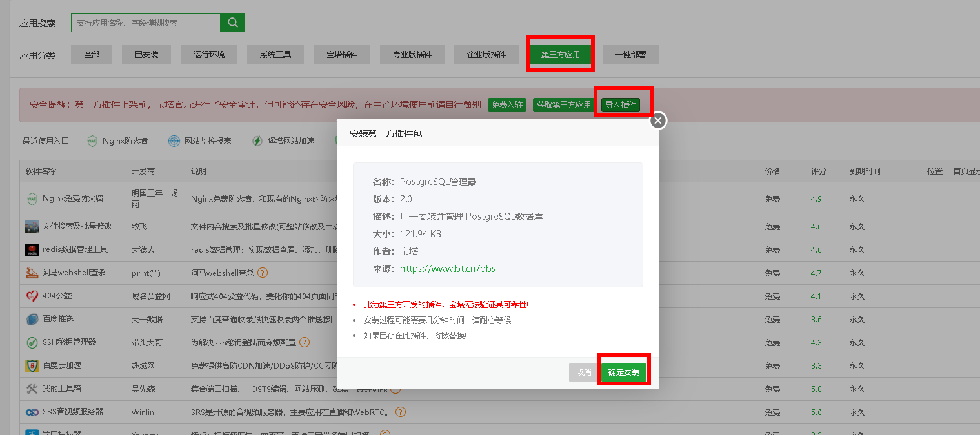Open the 网站监控报表 shortcut icon
Screen dimensions: 980x435
click(x=174, y=141)
